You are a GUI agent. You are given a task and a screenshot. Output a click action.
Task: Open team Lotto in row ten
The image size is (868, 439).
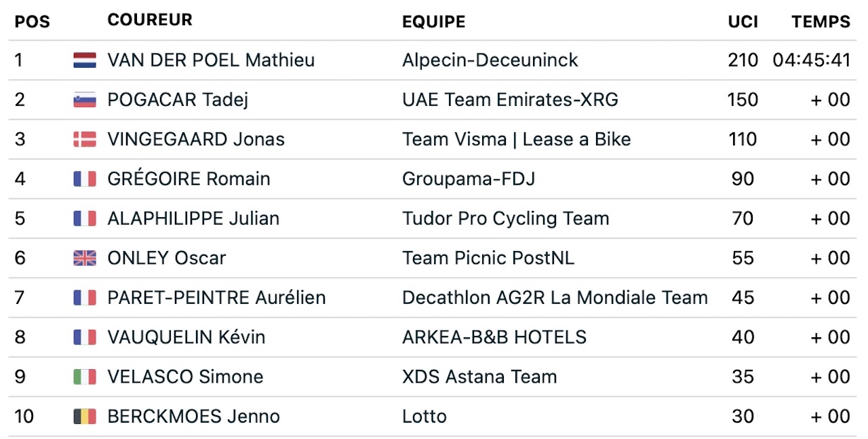point(425,417)
